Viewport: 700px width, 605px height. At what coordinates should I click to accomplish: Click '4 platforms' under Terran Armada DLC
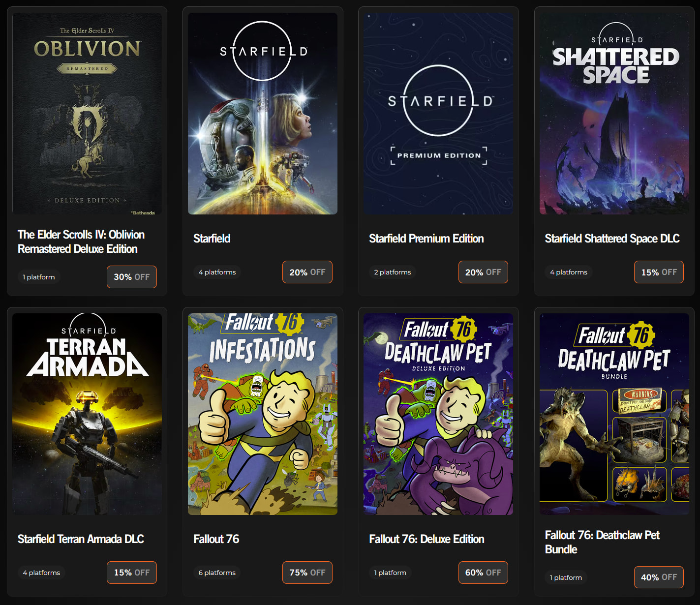click(x=41, y=573)
